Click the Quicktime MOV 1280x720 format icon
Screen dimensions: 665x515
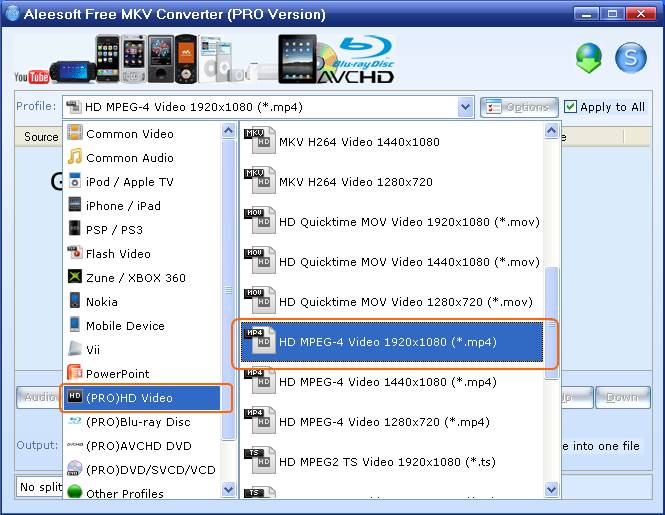[x=259, y=302]
